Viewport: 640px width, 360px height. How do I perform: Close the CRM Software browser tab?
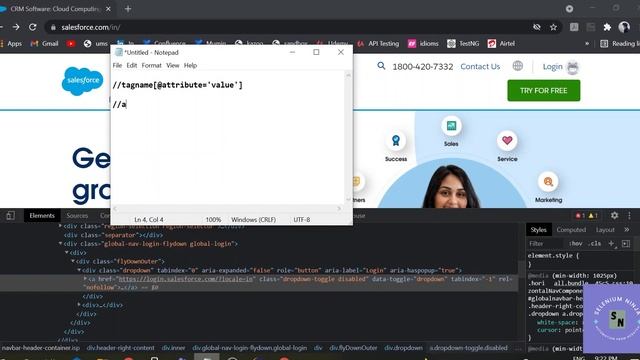108,9
